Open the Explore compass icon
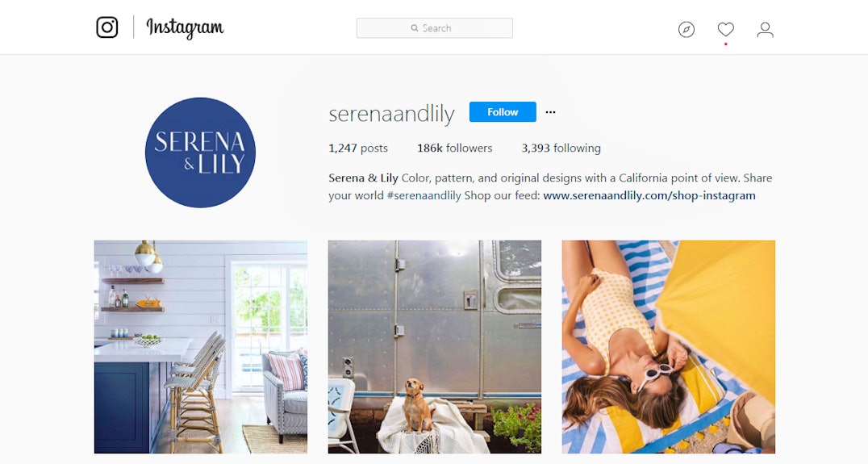 point(686,29)
